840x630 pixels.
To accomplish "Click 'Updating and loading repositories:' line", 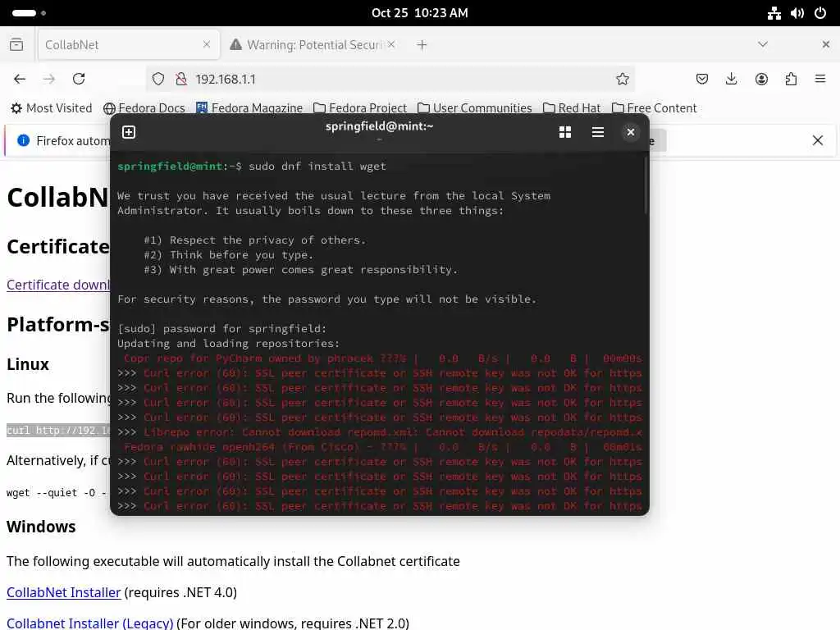I will [x=228, y=344].
